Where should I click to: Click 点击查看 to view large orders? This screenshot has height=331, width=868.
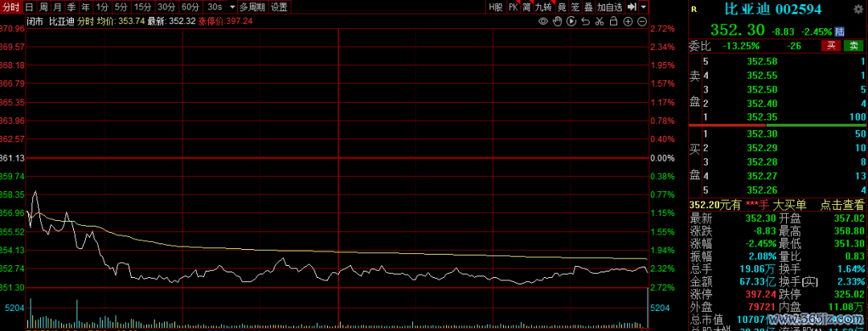(x=841, y=205)
